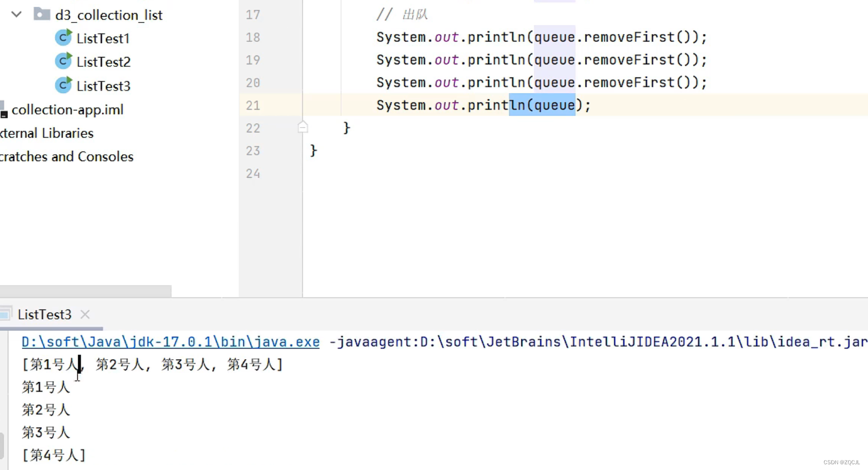The width and height of the screenshot is (868, 470).
Task: Collapse the d3_collection_list folder chevron
Action: click(16, 15)
